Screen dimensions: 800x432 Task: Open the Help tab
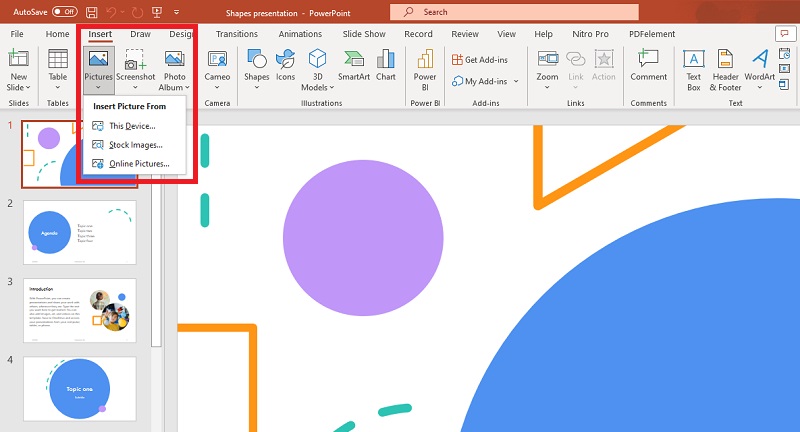543,34
